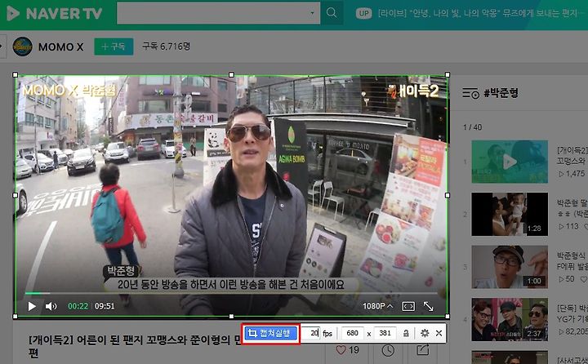Enter fullscreen with diagonal arrows icon
This screenshot has width=588, height=364.
tap(428, 306)
